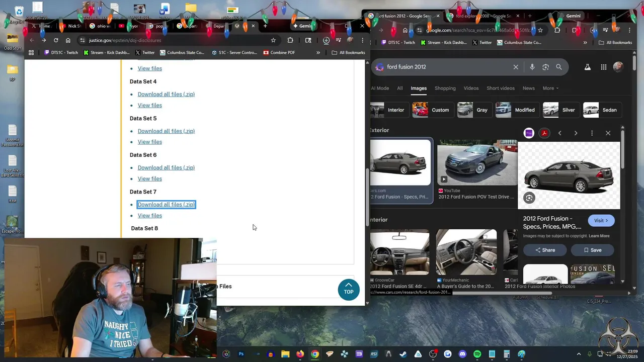
Task: Search by image with Google Lens icon
Action: coord(545,67)
